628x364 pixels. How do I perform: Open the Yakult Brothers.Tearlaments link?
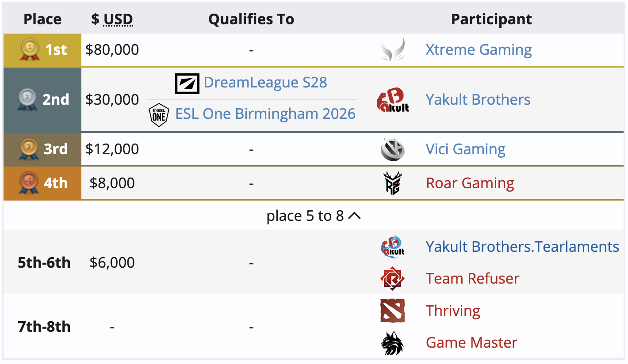tap(522, 246)
